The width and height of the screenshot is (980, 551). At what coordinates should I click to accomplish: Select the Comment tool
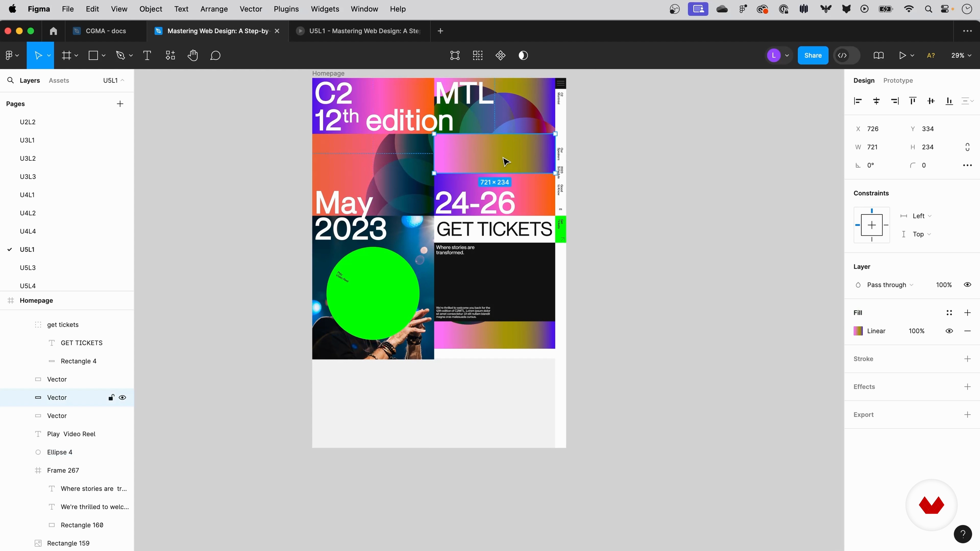[215, 56]
